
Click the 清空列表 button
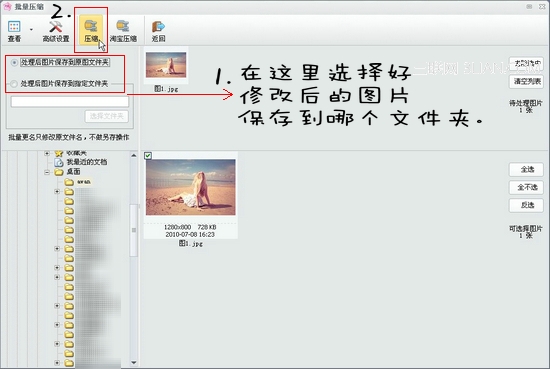pos(526,82)
